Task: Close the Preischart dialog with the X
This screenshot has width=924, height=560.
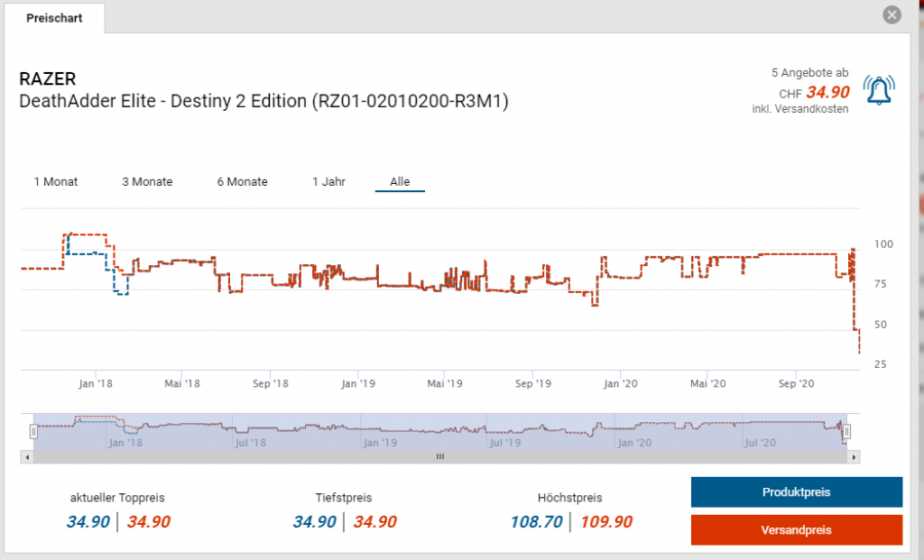Action: pyautogui.click(x=892, y=15)
